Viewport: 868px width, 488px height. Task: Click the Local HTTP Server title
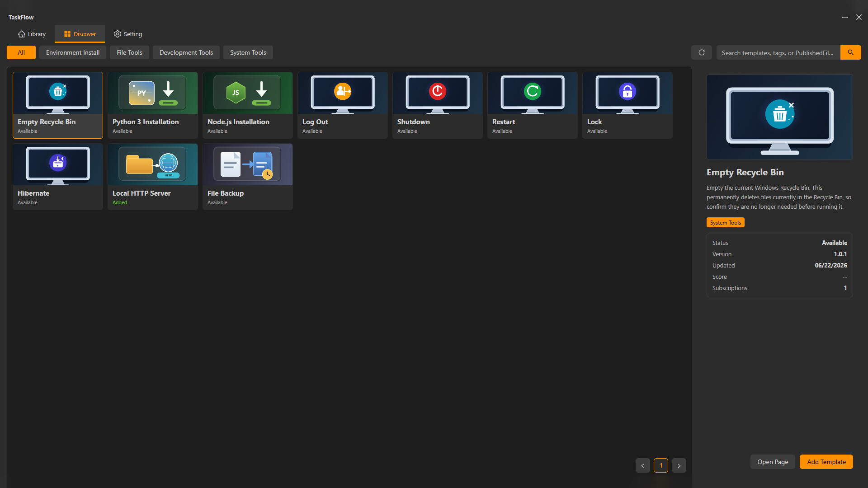point(142,193)
